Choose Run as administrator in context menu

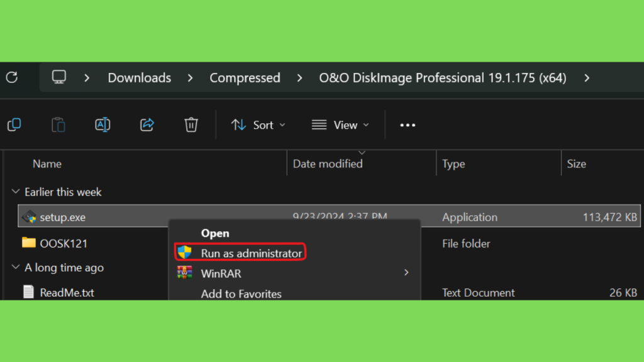[241, 253]
